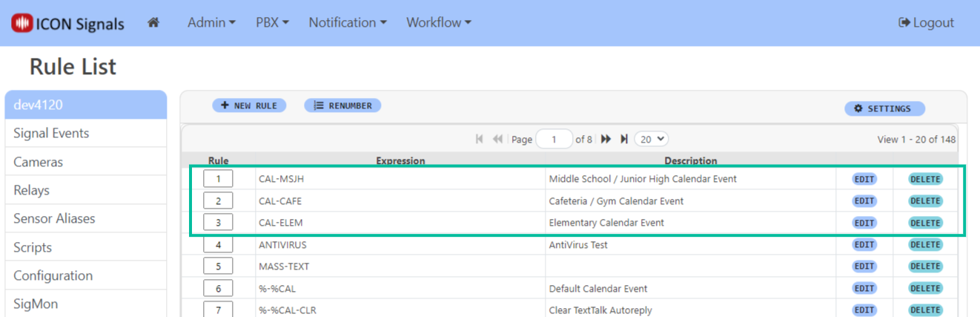Viewport: 980px width, 317px height.
Task: Sort by the Description column header
Action: (x=690, y=160)
